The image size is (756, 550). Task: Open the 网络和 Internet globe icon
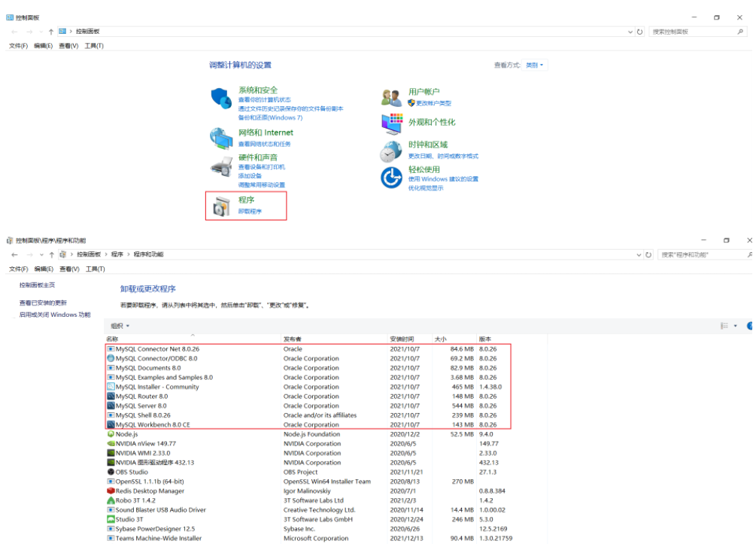[221, 138]
